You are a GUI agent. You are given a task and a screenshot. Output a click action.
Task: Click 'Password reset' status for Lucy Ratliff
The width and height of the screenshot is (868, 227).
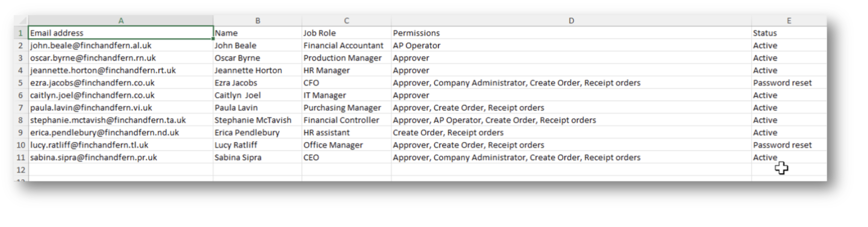(789, 145)
